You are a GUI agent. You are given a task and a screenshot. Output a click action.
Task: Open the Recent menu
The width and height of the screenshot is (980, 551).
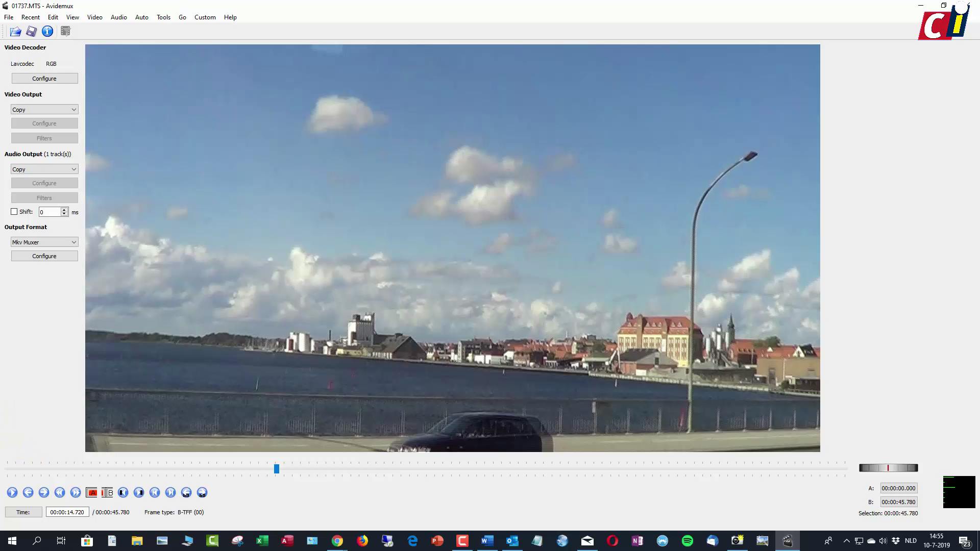click(30, 17)
